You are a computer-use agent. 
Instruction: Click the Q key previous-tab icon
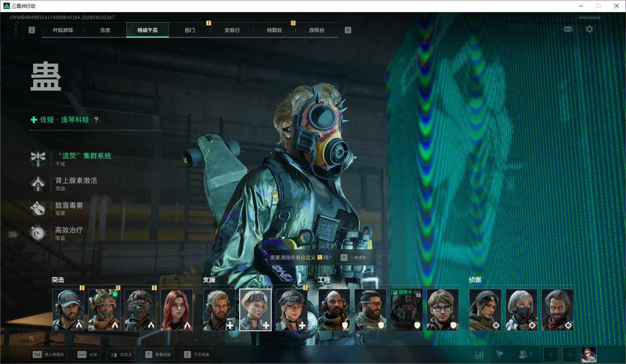pos(32,30)
